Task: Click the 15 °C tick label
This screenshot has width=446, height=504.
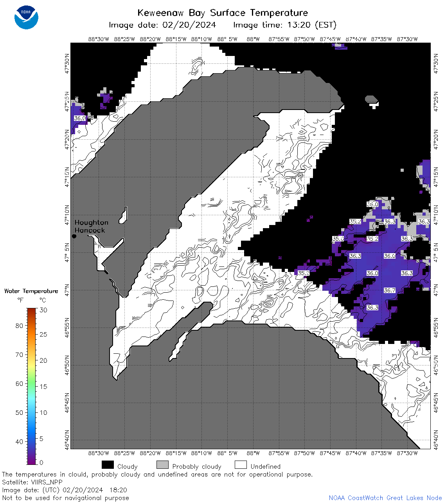Action: 43,386
